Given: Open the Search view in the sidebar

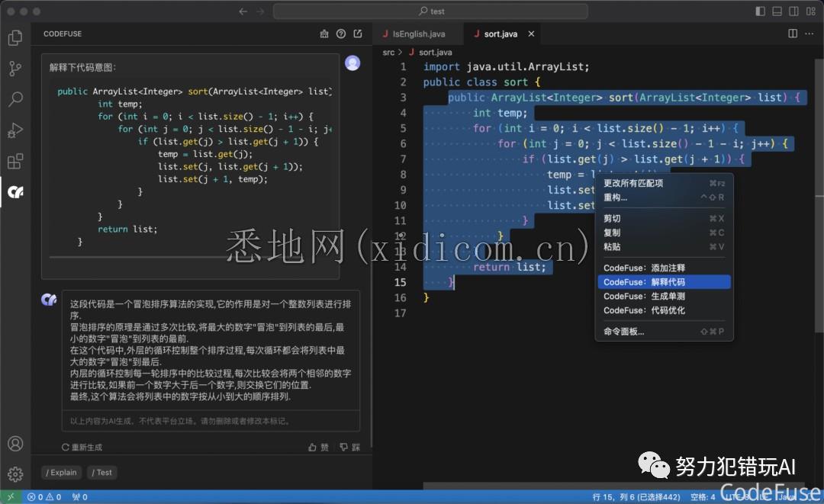Looking at the screenshot, I should pos(16,99).
